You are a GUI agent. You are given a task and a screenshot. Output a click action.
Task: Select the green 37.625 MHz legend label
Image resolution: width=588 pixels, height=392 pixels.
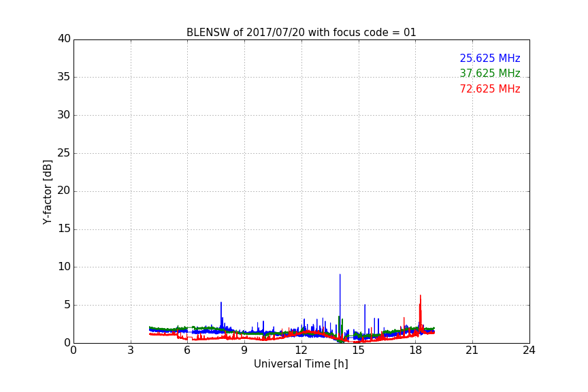pyautogui.click(x=490, y=73)
